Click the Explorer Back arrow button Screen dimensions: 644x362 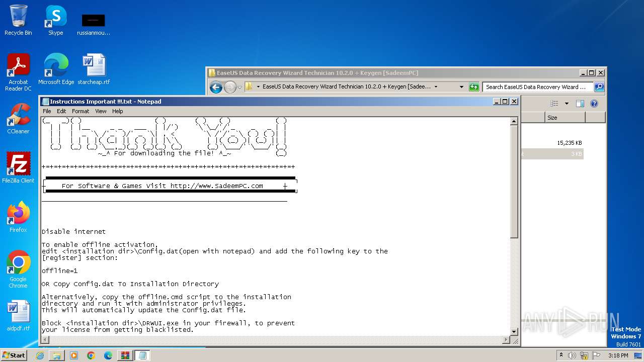(216, 87)
